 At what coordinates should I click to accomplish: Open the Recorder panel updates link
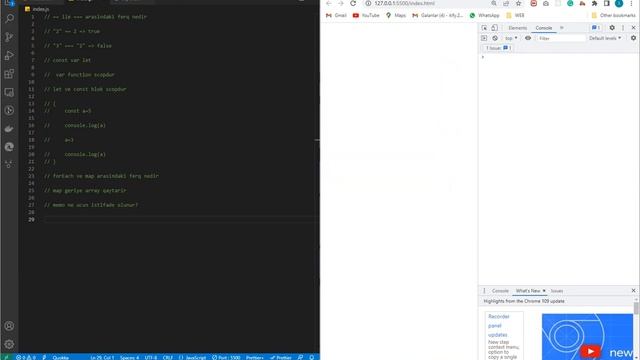[x=498, y=326]
